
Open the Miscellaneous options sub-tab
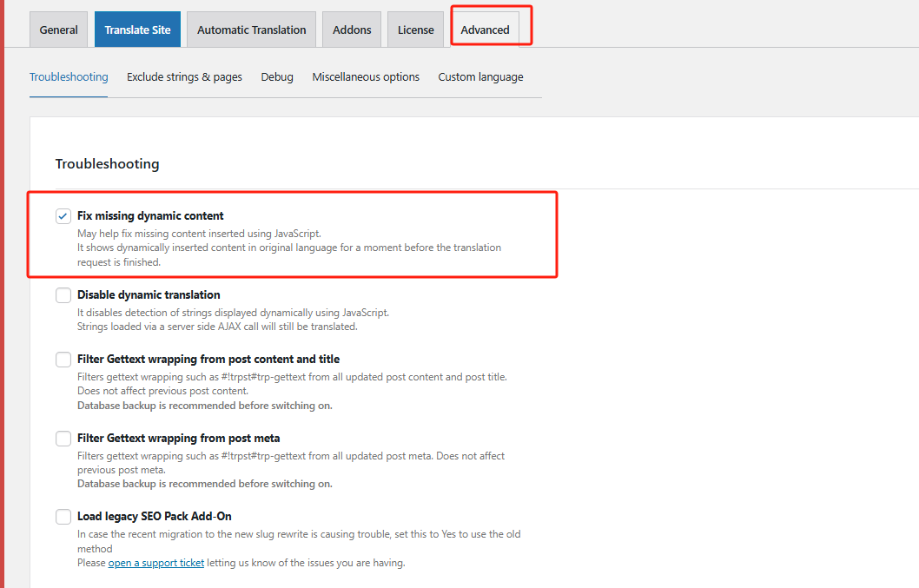(x=366, y=77)
